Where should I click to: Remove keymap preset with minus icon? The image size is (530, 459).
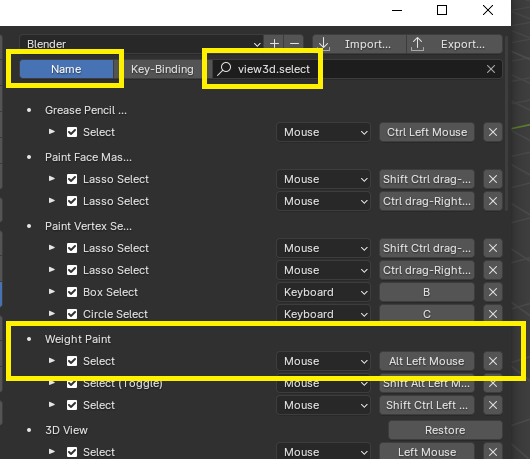tap(294, 44)
